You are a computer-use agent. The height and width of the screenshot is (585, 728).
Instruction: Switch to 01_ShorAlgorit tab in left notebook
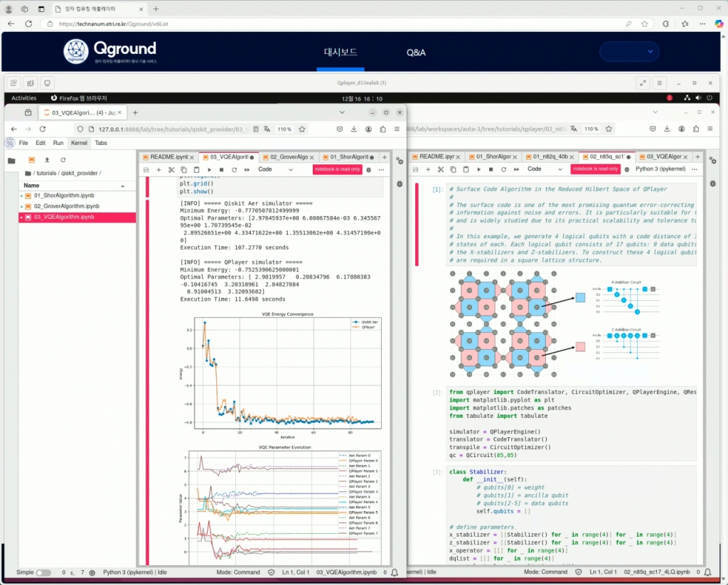(x=348, y=157)
